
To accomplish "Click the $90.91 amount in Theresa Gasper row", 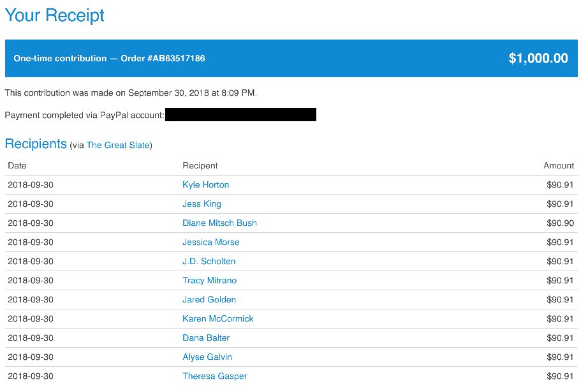I will point(560,376).
